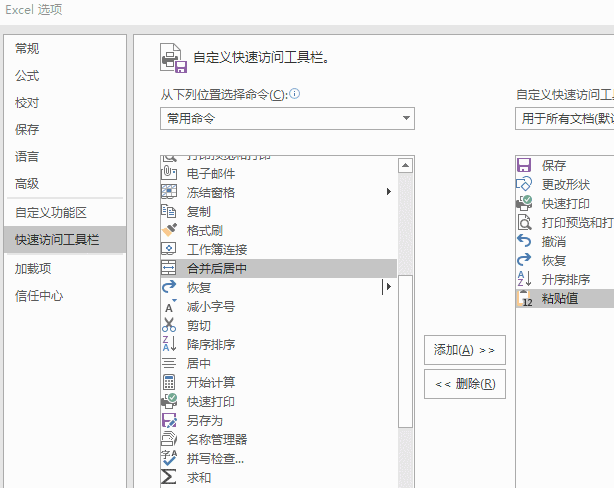Click the 打印预览 magnifier icon in right list
Screen dimensions: 614x488
coord(524,222)
